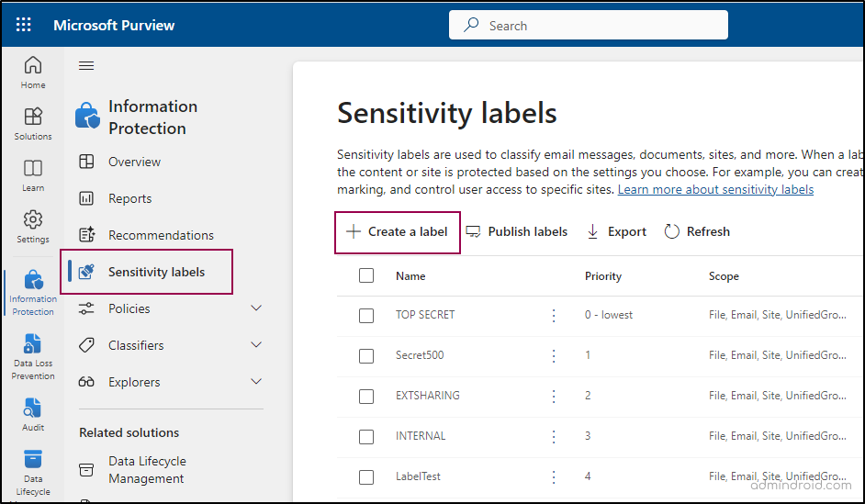
Task: Open the app launcher waffle icon
Action: (24, 25)
